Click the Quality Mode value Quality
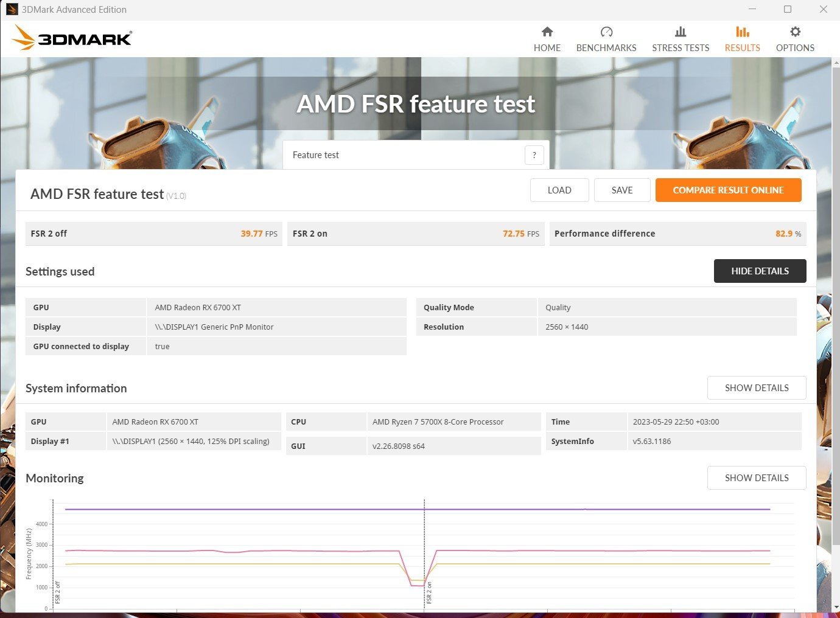Screen dimensions: 840x618 click(x=558, y=307)
